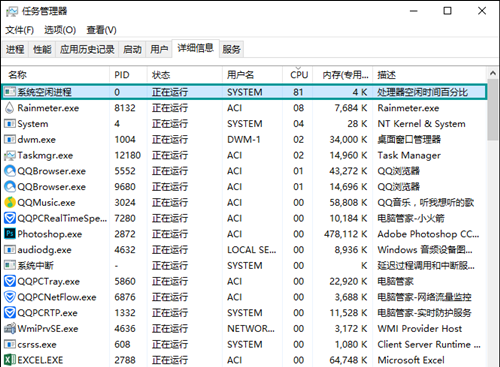
Task: Open the 文件(F) menu
Action: [x=19, y=30]
